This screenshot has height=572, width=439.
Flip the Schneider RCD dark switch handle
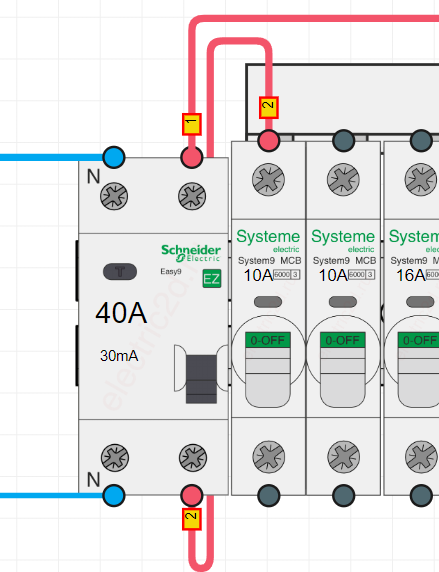[x=201, y=379]
